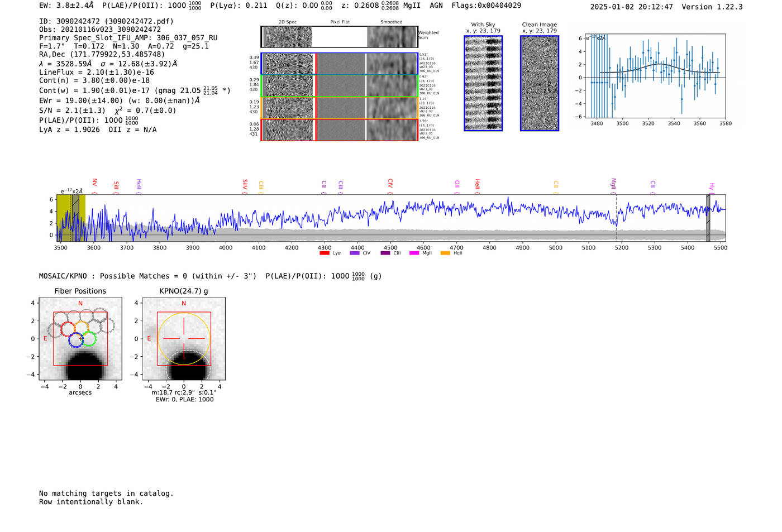Click the 'Version 1.22.3' text
782x532 pixels.
(x=712, y=7)
